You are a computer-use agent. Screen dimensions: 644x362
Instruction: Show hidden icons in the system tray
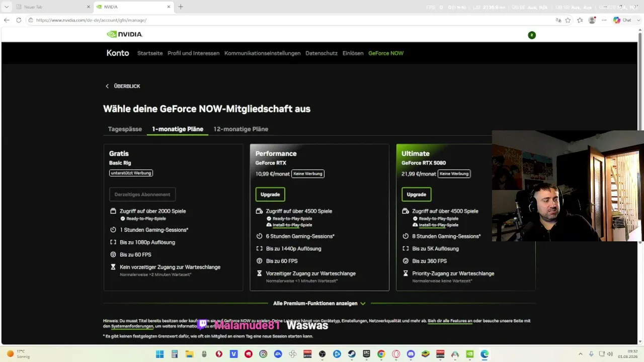[581, 354]
